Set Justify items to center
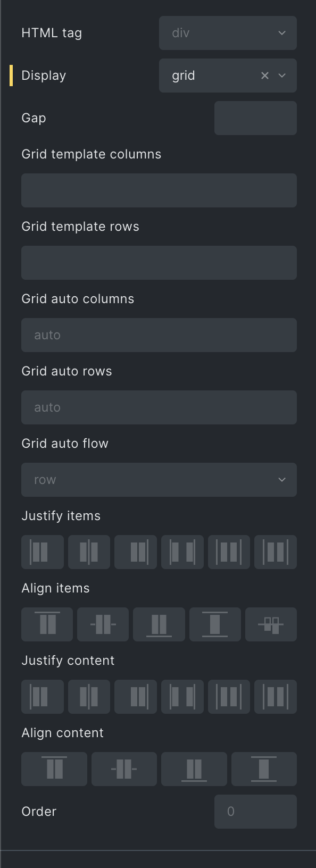The image size is (316, 868). [89, 552]
